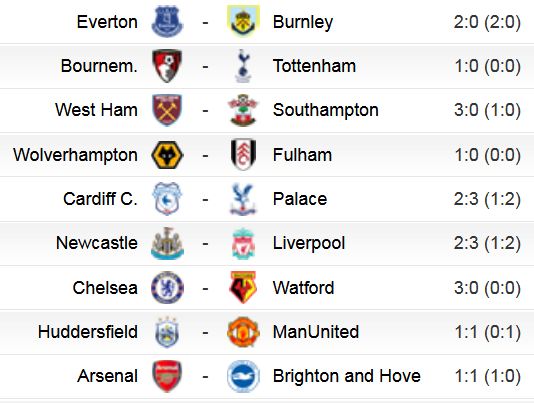Open the Cardiff C. team link
The width and height of the screenshot is (534, 403).
tap(100, 199)
